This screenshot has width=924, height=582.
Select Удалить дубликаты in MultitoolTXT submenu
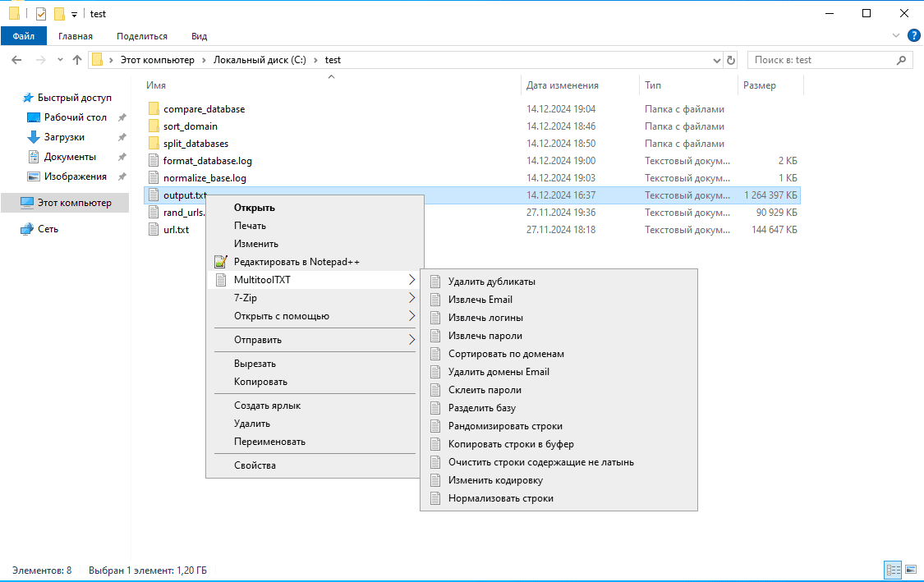click(x=491, y=282)
